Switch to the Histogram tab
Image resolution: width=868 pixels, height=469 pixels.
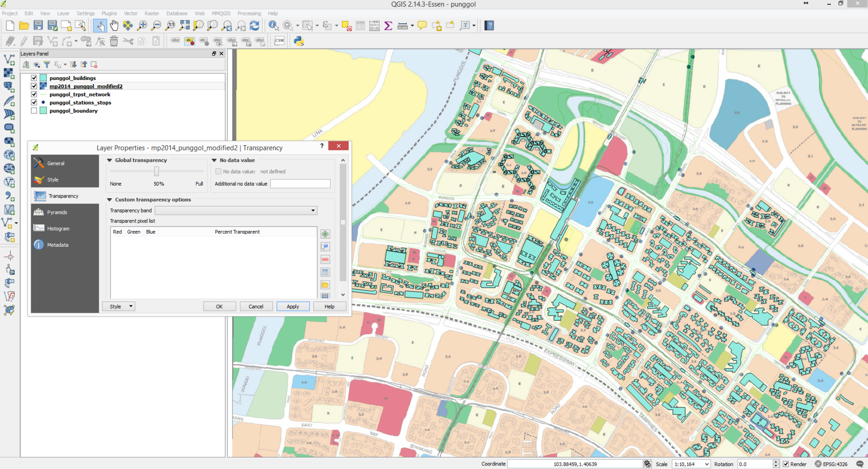58,228
